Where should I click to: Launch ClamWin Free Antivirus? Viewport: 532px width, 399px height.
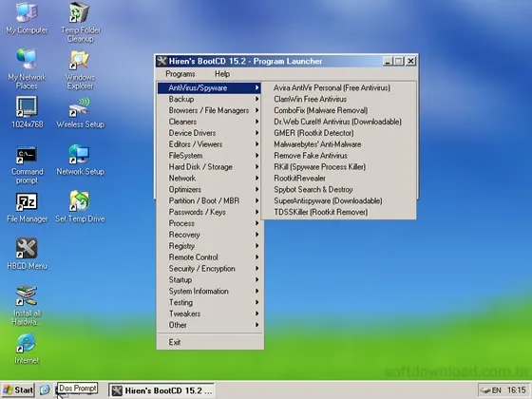click(x=338, y=99)
